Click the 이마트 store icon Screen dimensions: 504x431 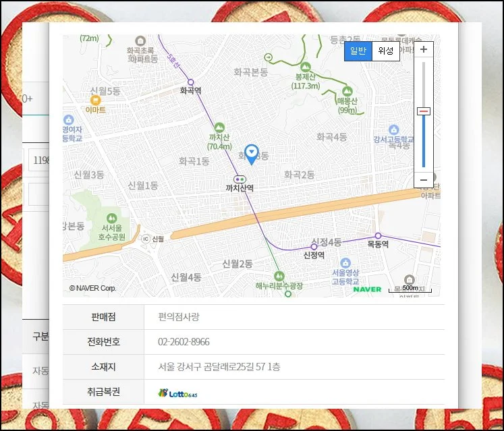click(95, 100)
